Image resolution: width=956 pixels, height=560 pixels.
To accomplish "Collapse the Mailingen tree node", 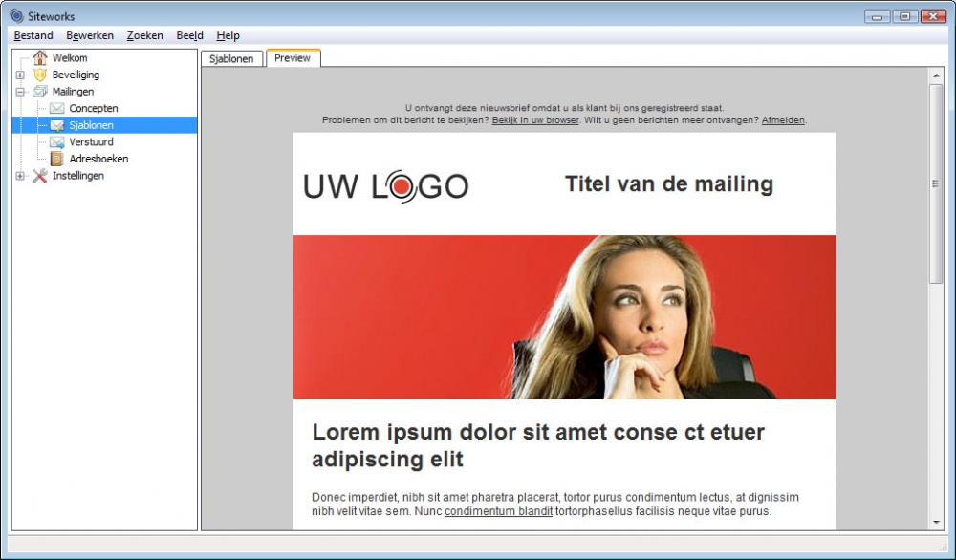I will pyautogui.click(x=20, y=92).
